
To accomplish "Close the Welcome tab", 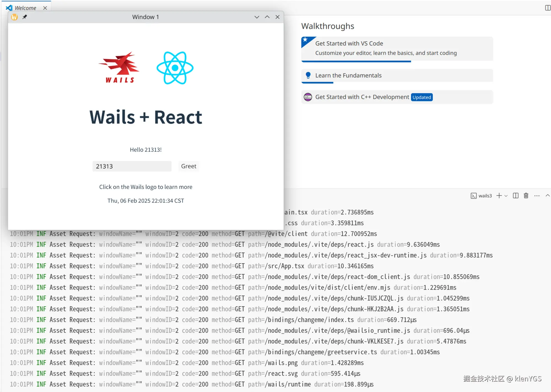I will [x=45, y=8].
